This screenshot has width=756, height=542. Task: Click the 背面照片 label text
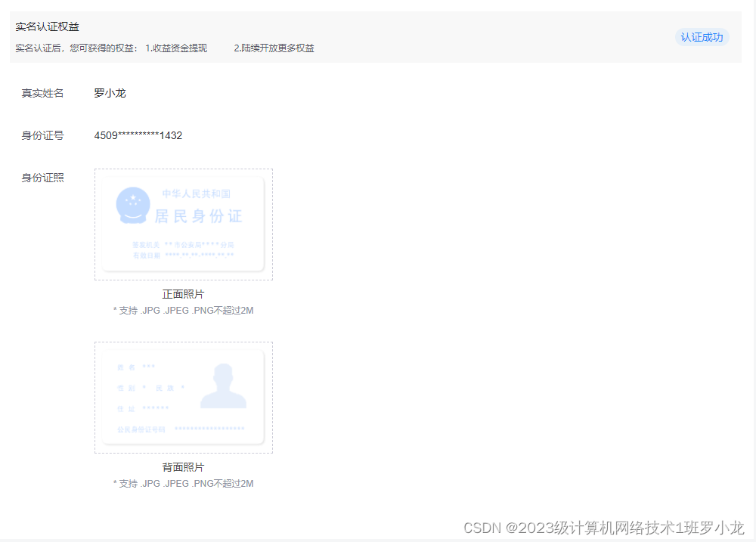point(184,468)
